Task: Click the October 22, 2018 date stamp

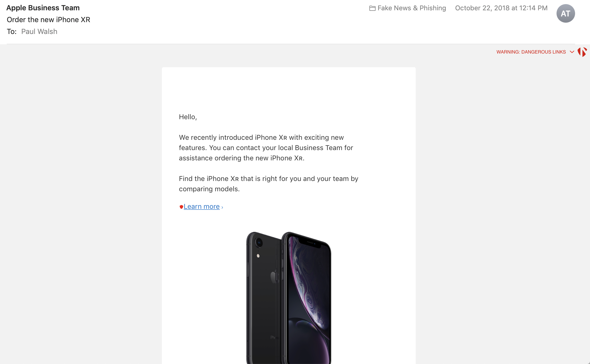Action: coord(501,8)
